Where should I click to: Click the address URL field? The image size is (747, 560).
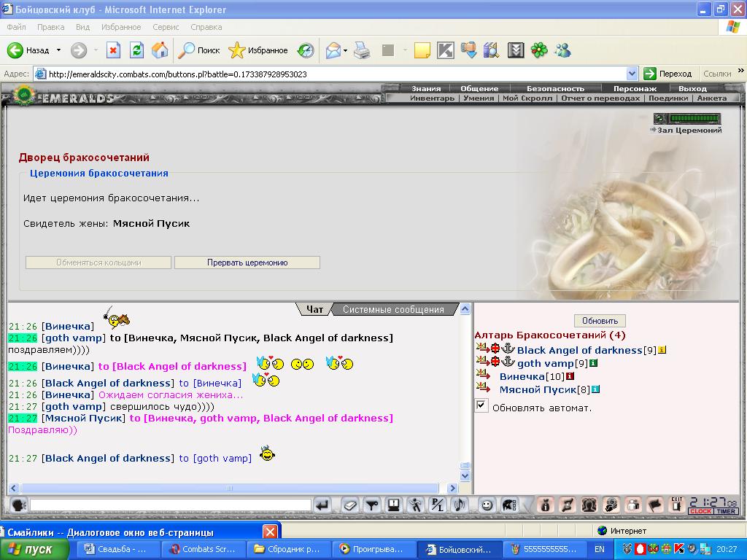pos(329,74)
